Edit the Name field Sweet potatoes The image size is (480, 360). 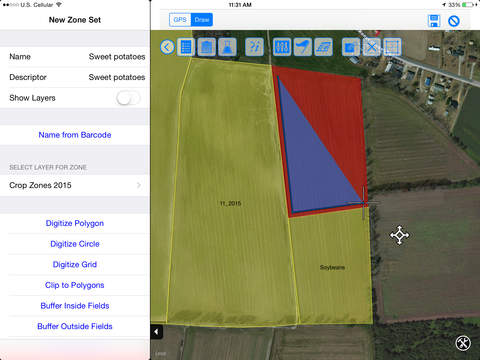(x=75, y=57)
